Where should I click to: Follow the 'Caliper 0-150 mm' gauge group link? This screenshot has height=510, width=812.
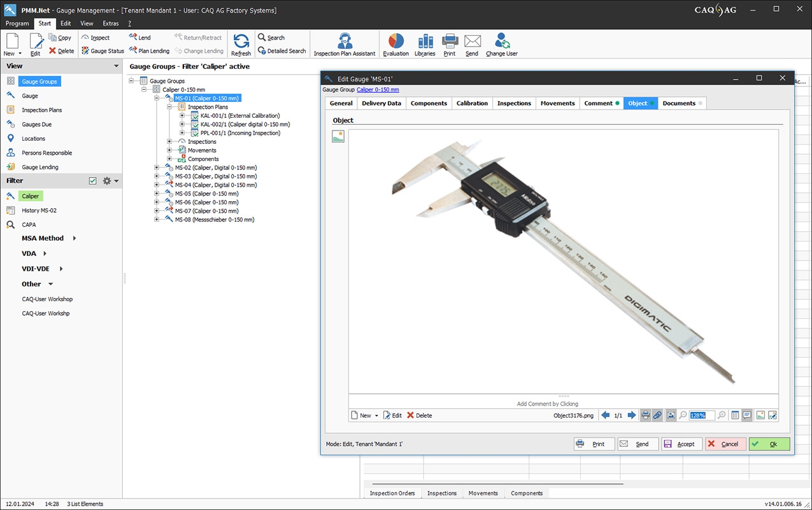[378, 90]
